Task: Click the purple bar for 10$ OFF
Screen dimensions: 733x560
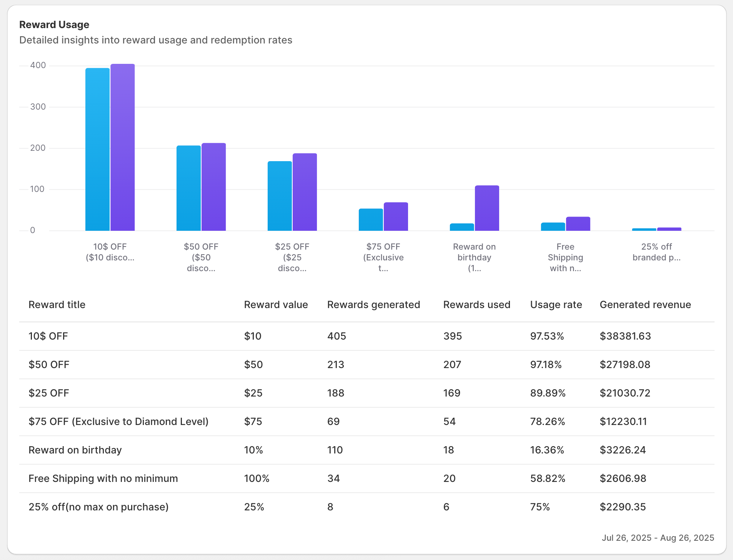Action: click(x=123, y=147)
